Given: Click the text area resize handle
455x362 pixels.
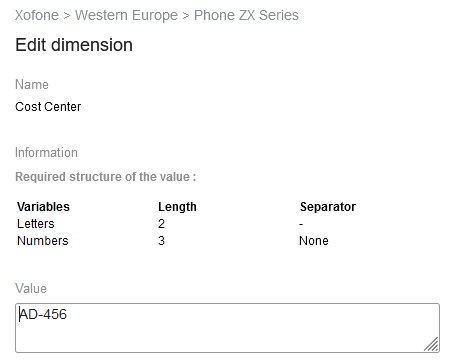Looking at the screenshot, I should [x=432, y=345].
